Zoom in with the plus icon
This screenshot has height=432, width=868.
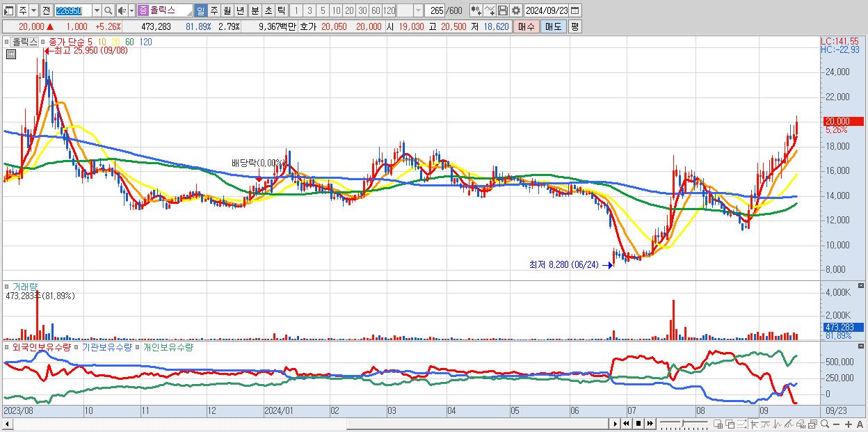[849, 424]
